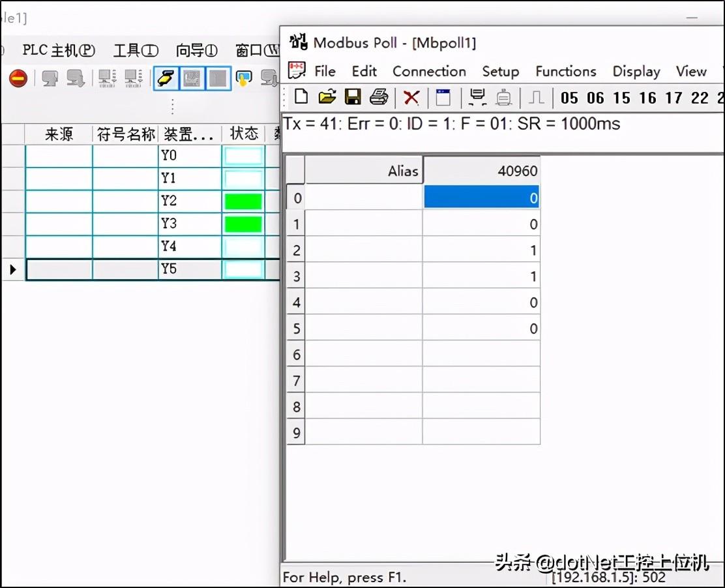
Task: Toggle the green Y3 status indicator
Action: (x=243, y=224)
